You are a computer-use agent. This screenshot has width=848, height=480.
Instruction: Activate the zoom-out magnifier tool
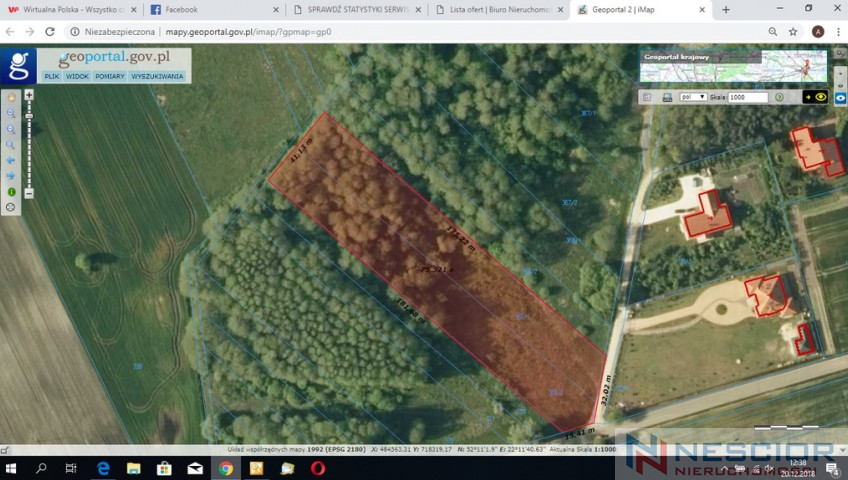click(11, 129)
